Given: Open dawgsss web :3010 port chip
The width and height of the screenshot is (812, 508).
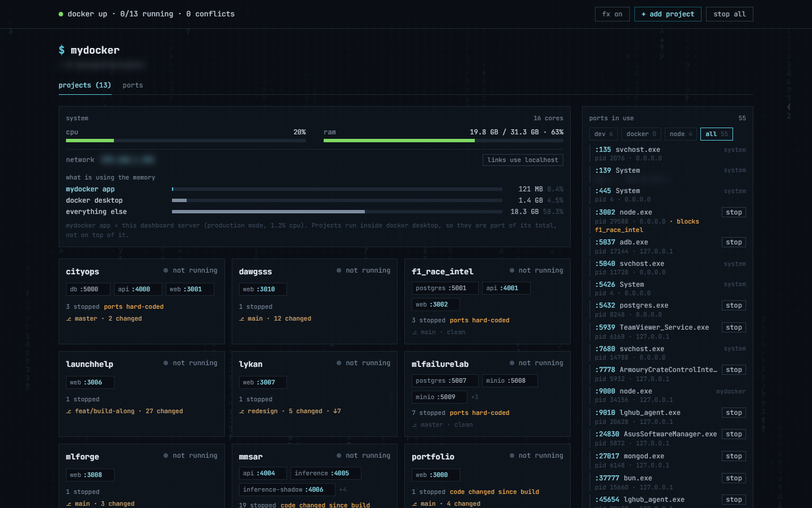Looking at the screenshot, I should tap(263, 289).
